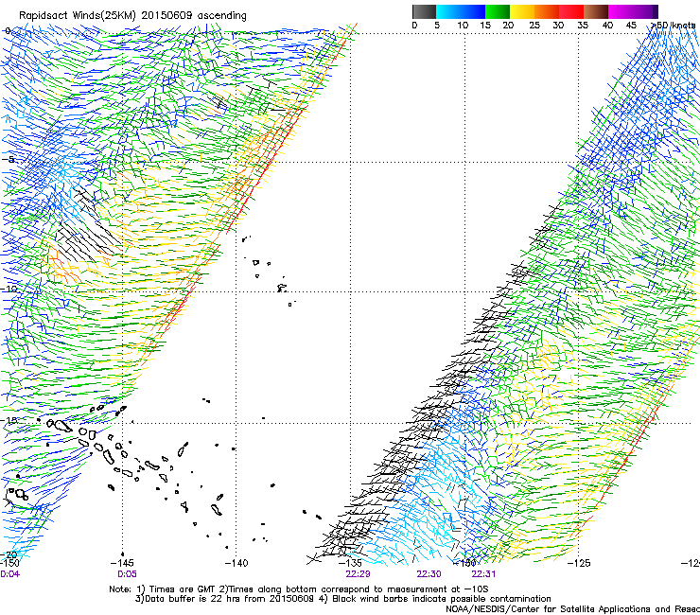Image resolution: width=700 pixels, height=615 pixels.
Task: Click the legend scale label '40'
Action: point(607,26)
